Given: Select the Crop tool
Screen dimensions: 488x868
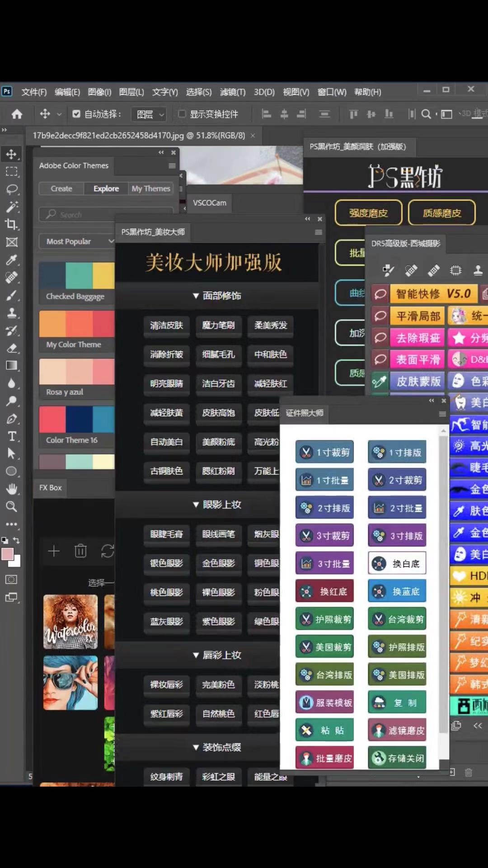Looking at the screenshot, I should point(12,224).
